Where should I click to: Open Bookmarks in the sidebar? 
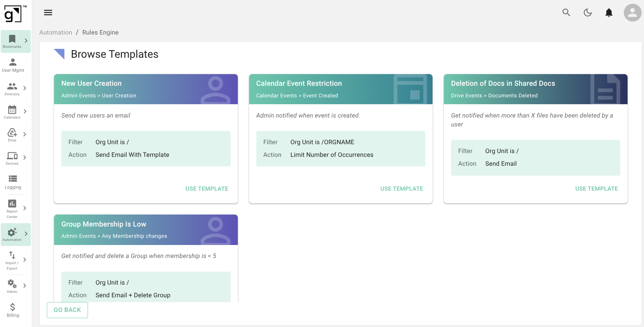[x=12, y=41]
